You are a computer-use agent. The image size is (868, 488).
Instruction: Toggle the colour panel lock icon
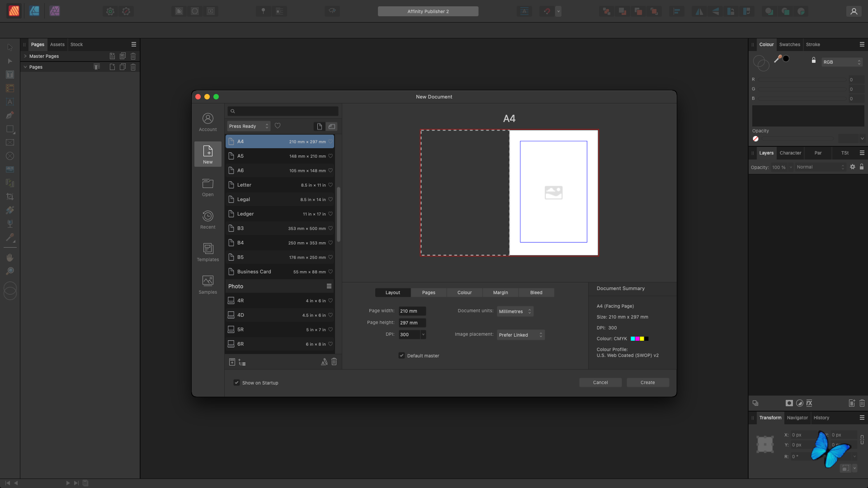(814, 60)
